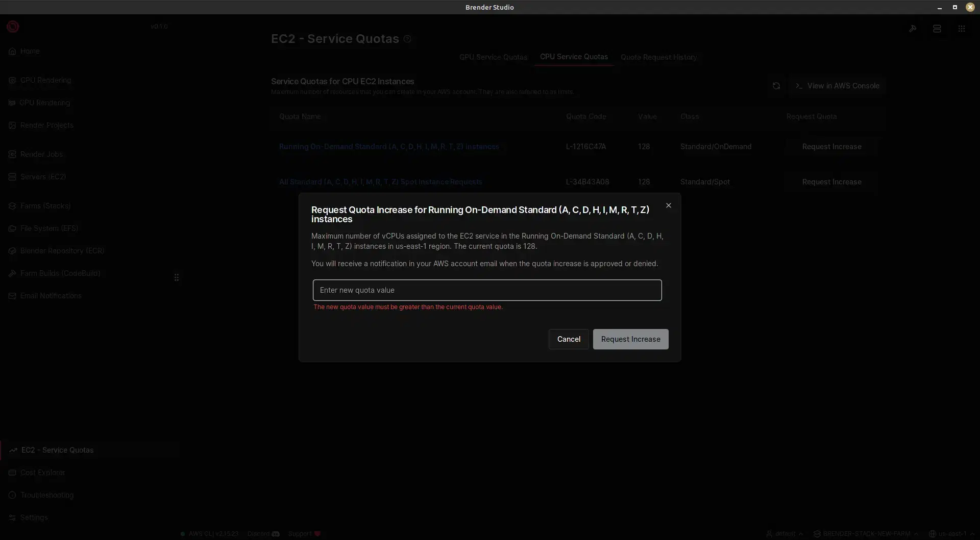Viewport: 980px width, 540px height.
Task: Open the grid apps menu icon
Action: pyautogui.click(x=961, y=29)
